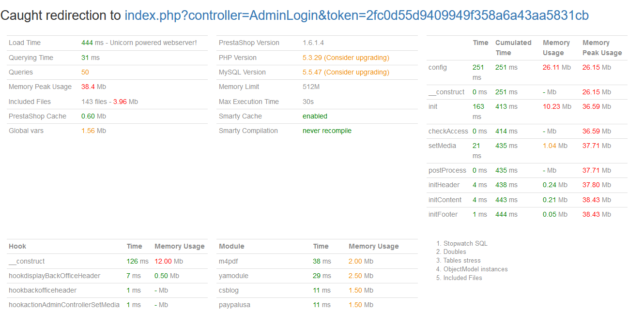Click the paypalusa module name
Image resolution: width=644 pixels, height=310 pixels.
coord(234,305)
